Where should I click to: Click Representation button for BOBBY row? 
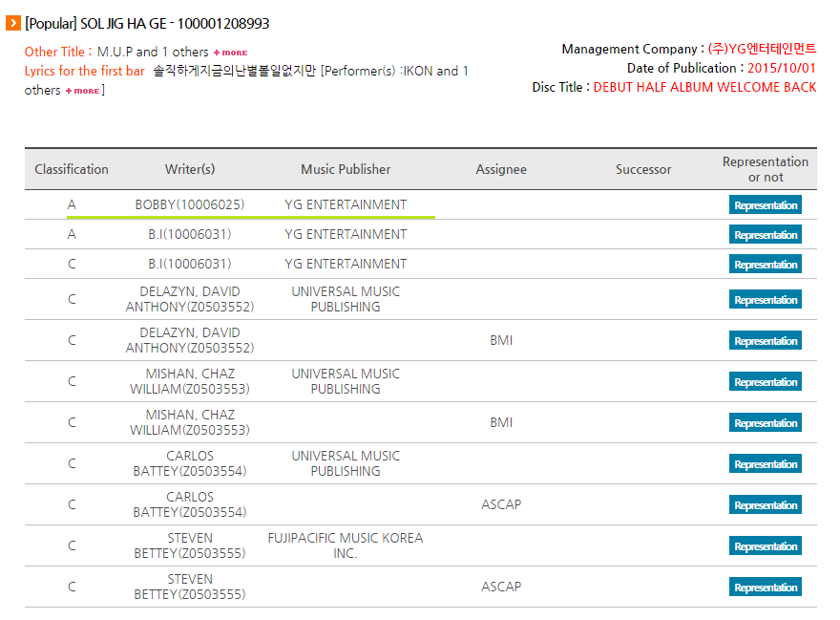[765, 204]
